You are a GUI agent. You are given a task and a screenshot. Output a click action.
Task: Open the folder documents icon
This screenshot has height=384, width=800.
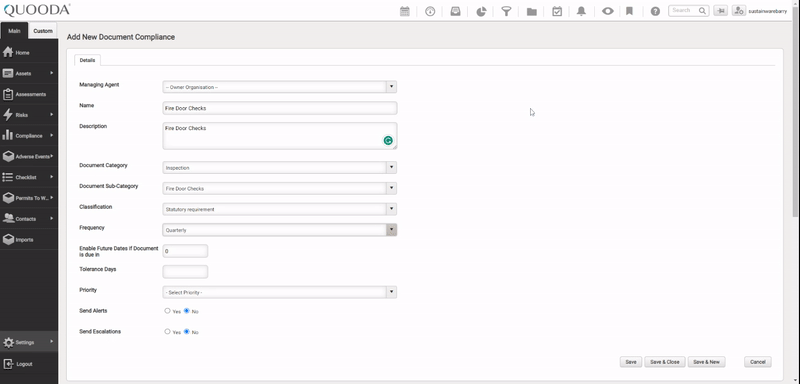[532, 11]
